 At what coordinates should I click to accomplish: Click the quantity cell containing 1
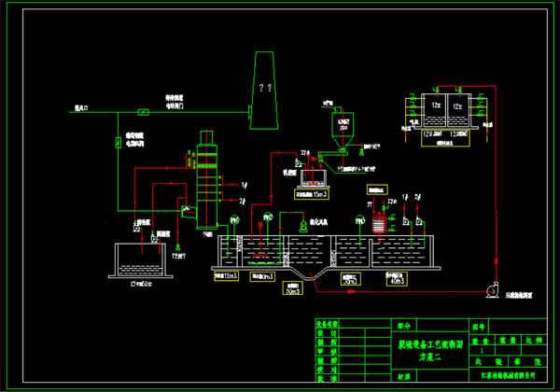tap(481, 349)
